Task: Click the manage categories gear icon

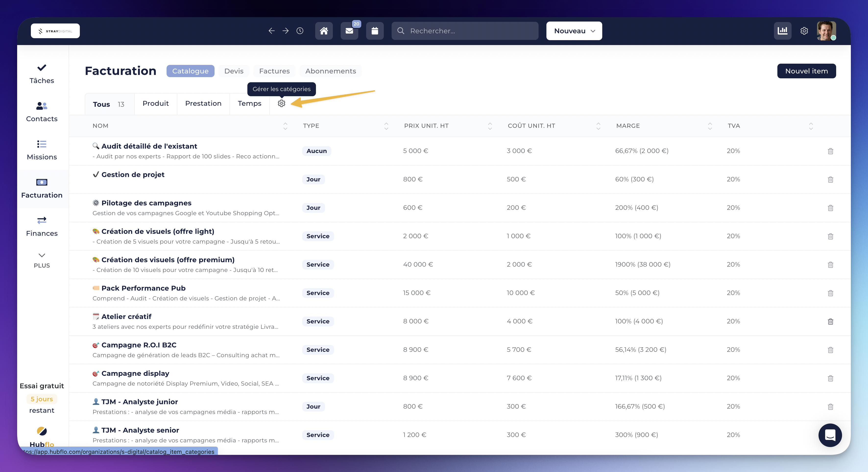Action: (x=282, y=103)
